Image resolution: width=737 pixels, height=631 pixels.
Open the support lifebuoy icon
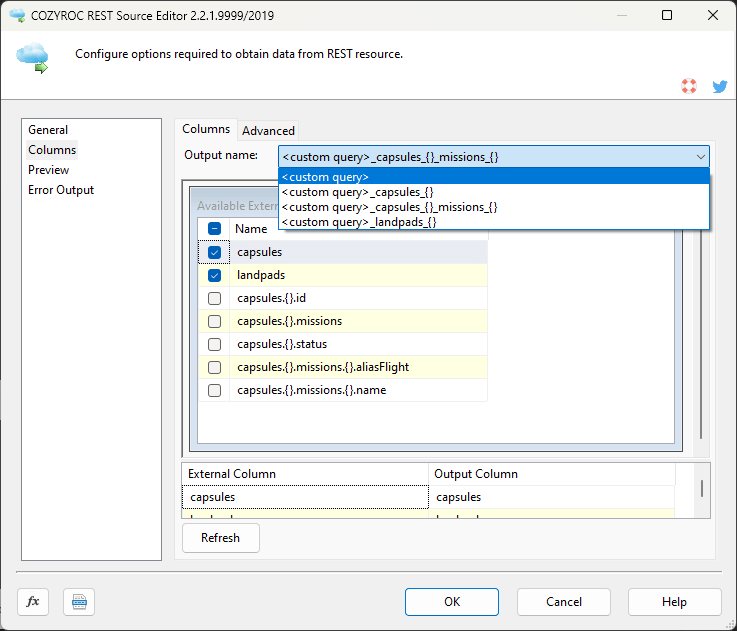pos(689,86)
